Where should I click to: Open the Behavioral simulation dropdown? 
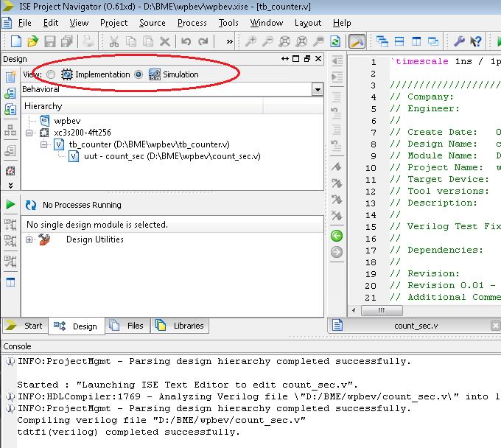coord(318,89)
